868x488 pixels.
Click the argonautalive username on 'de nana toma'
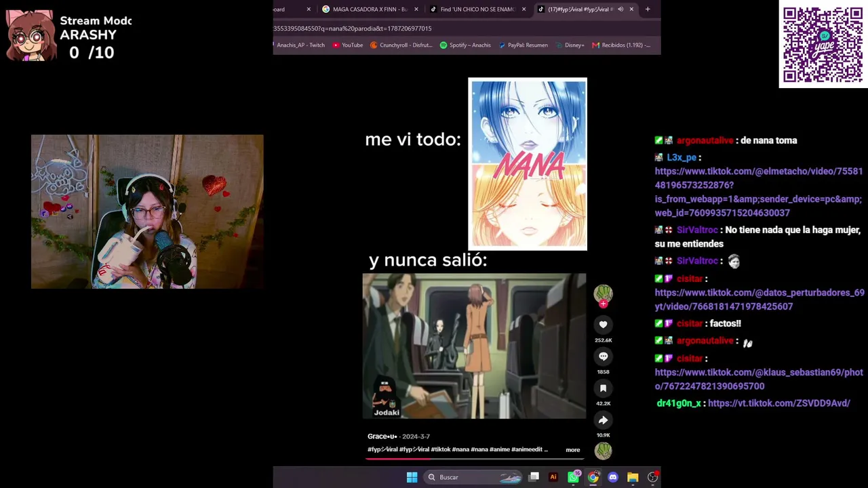(705, 140)
